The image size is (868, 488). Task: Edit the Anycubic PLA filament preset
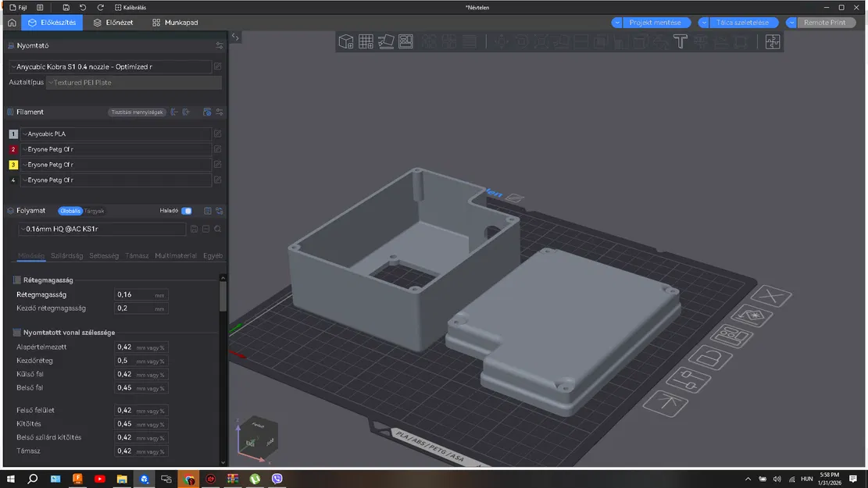click(218, 134)
